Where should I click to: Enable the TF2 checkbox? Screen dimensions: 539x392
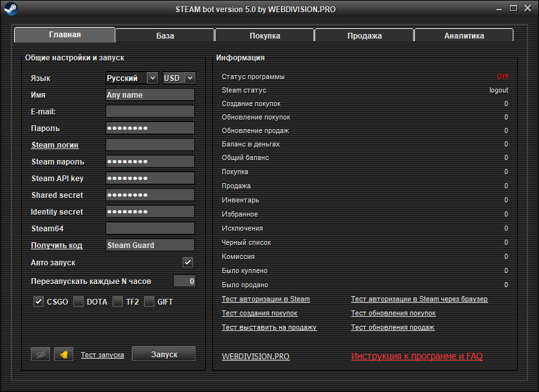(x=118, y=301)
